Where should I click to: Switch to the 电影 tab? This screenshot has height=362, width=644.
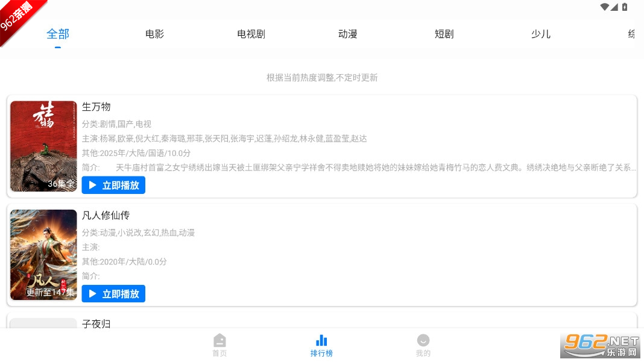pos(154,34)
